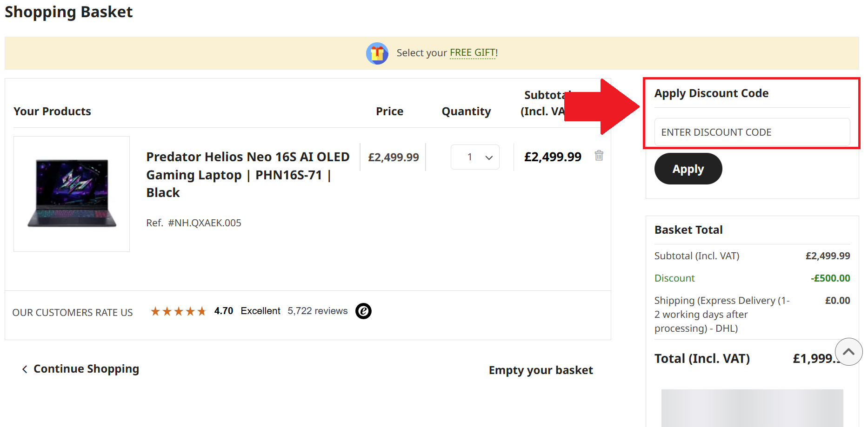Click Empty your basket

click(x=541, y=370)
